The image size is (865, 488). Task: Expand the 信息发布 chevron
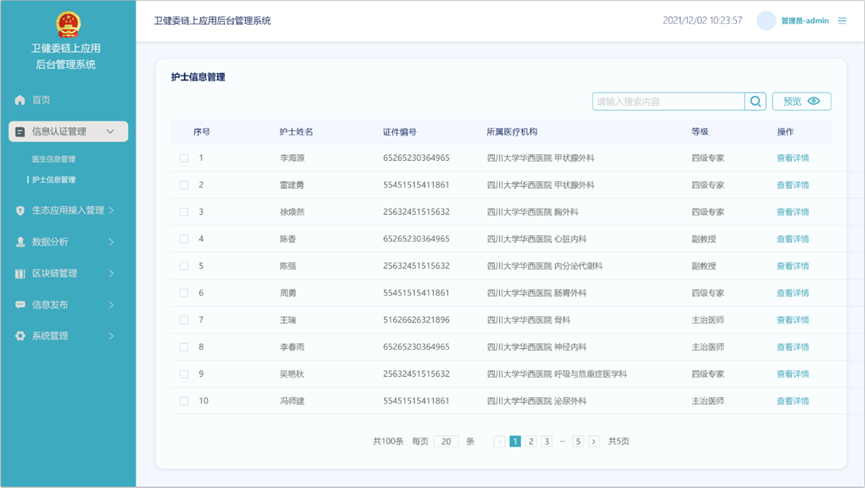point(111,305)
